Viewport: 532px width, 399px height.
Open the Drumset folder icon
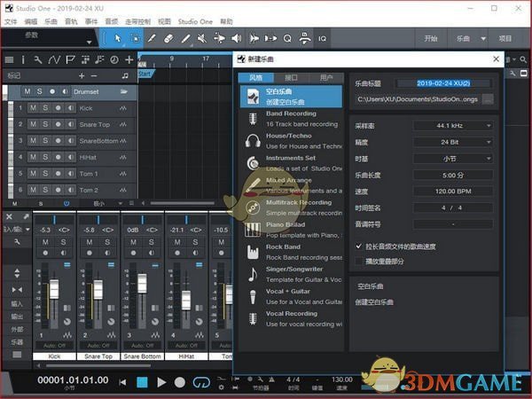click(124, 91)
